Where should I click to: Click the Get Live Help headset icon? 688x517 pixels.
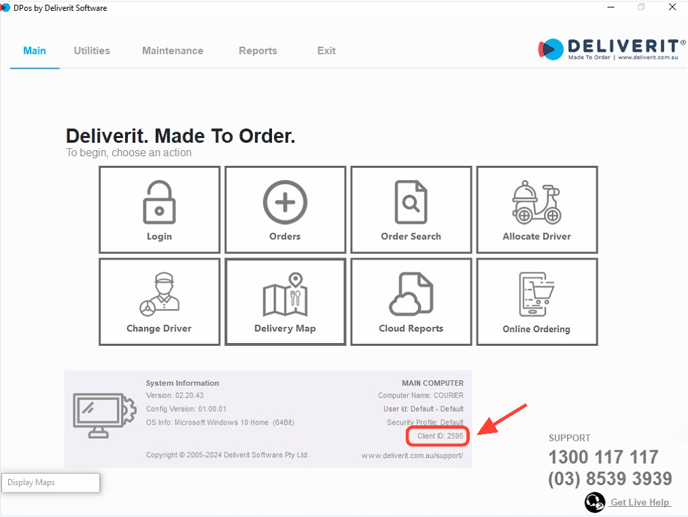(x=595, y=502)
